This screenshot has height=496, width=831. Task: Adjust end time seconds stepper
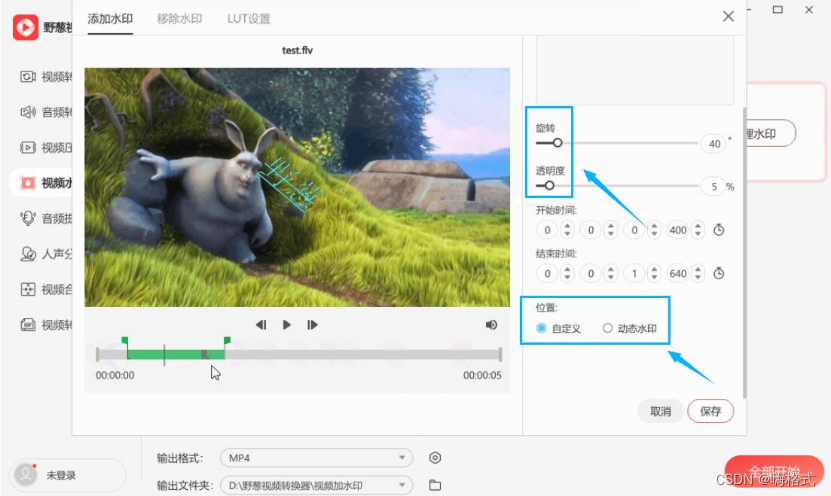coord(655,273)
